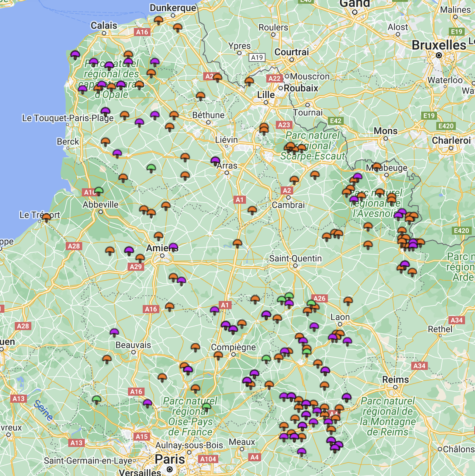Select the Saint-Quentin town label
This screenshot has height=476, width=475.
(x=295, y=258)
